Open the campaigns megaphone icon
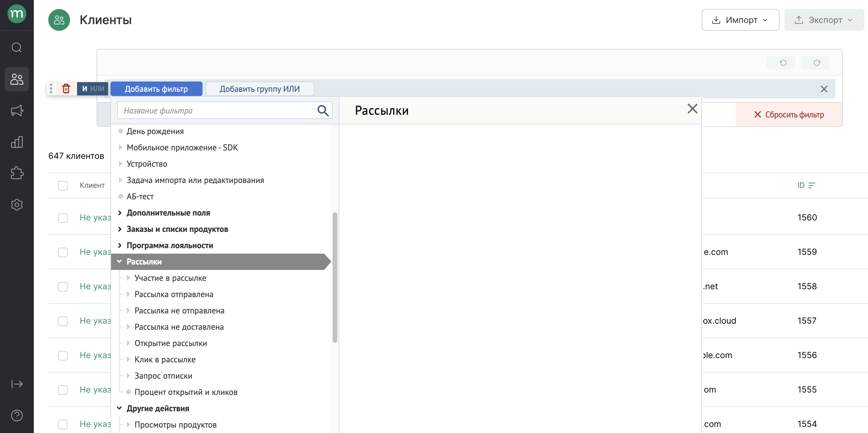The image size is (868, 433). pyautogui.click(x=17, y=111)
